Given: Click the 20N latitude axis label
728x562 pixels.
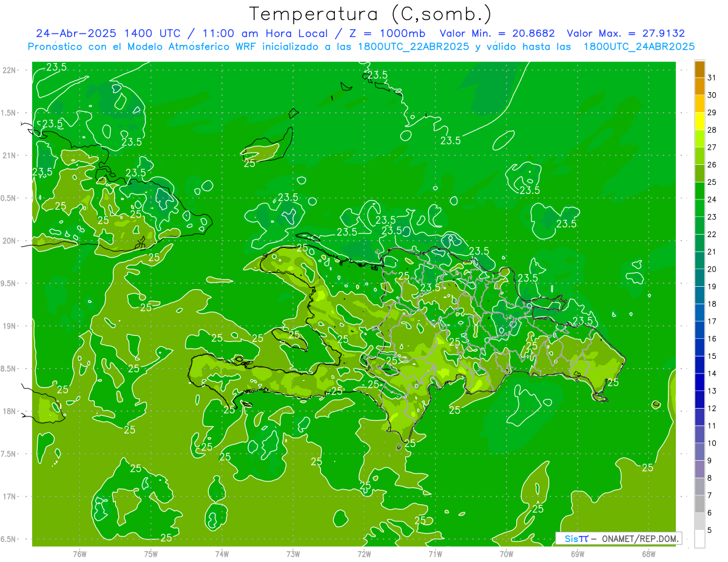Looking at the screenshot, I should (x=10, y=241).
